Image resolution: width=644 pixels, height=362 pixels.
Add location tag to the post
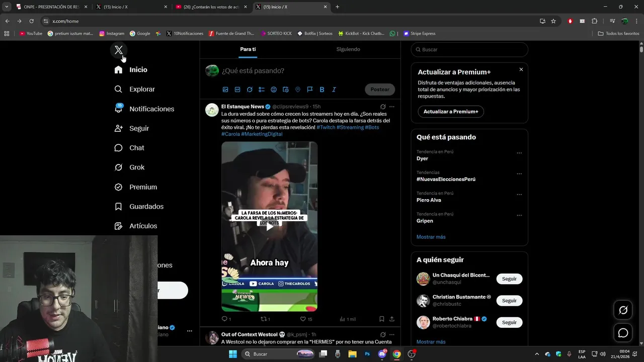tap(298, 89)
